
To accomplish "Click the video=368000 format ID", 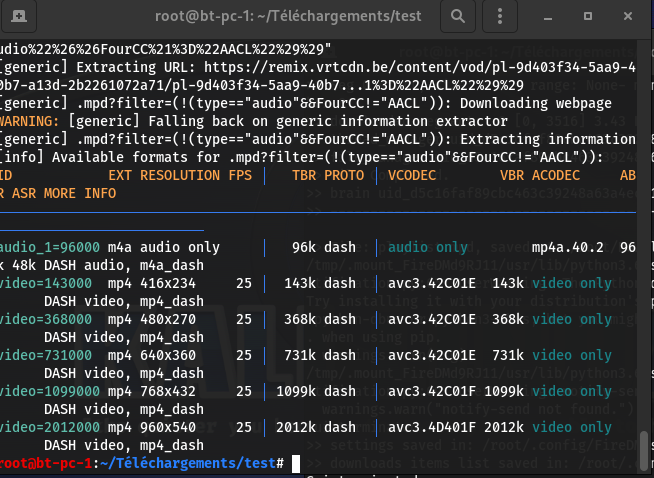I will [x=45, y=319].
